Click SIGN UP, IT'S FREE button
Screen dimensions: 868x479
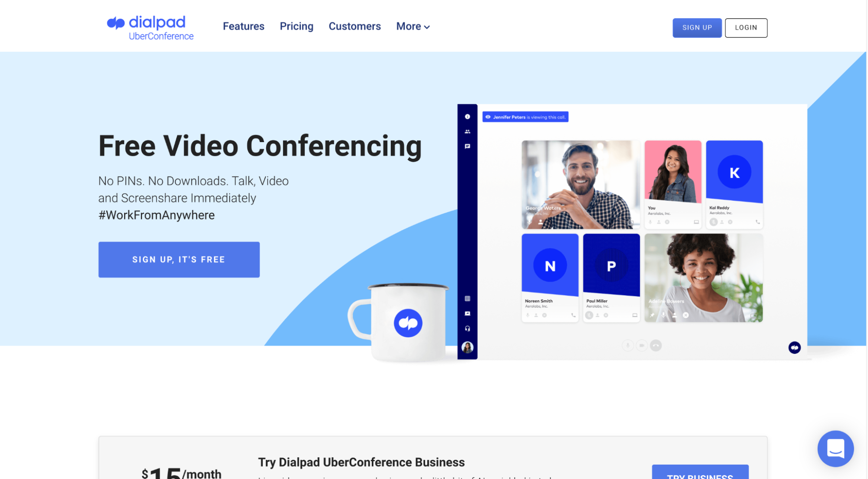click(x=179, y=259)
